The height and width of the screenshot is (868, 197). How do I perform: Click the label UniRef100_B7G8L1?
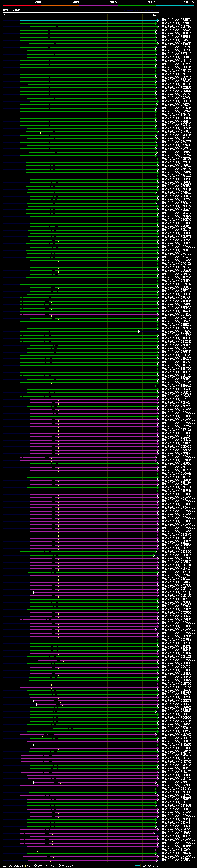177,193
